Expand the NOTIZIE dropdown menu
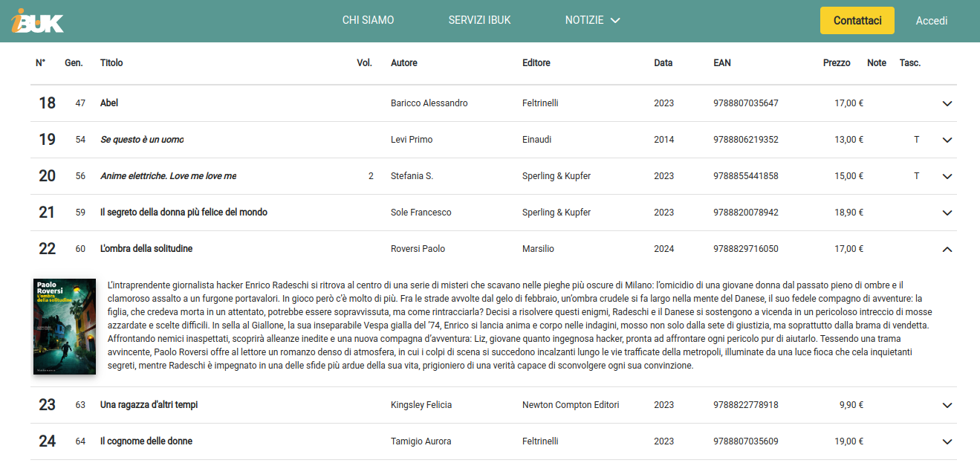This screenshot has width=980, height=463. [x=592, y=20]
